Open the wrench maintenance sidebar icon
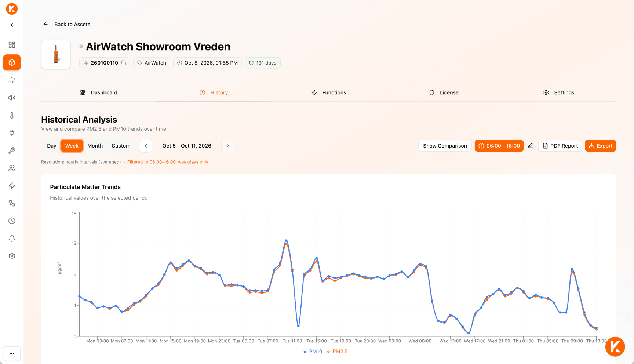The width and height of the screenshot is (634, 364). [12, 150]
